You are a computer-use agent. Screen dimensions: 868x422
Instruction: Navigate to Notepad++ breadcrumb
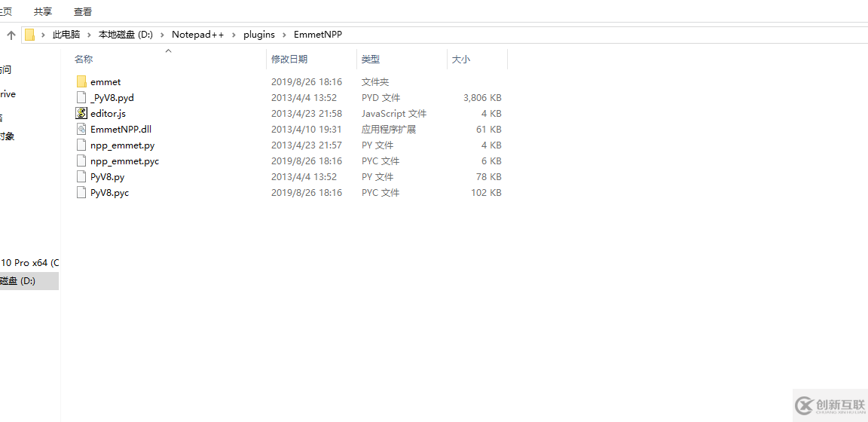pyautogui.click(x=197, y=35)
